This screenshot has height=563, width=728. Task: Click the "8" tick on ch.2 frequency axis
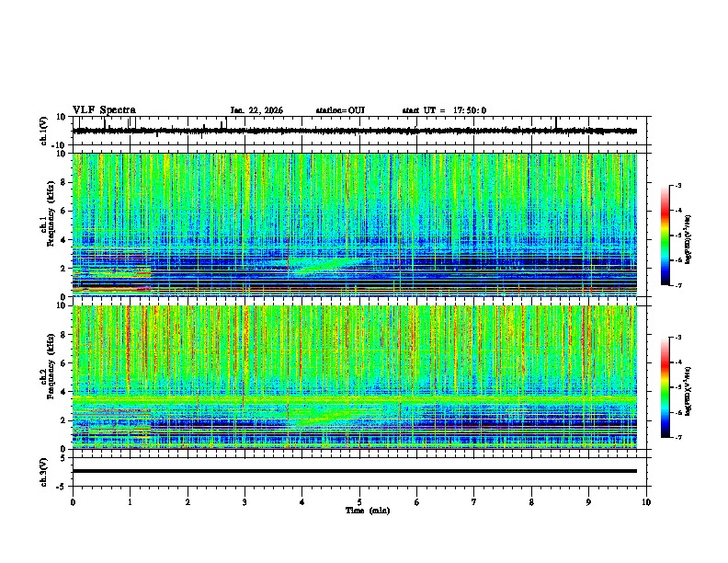(x=63, y=335)
